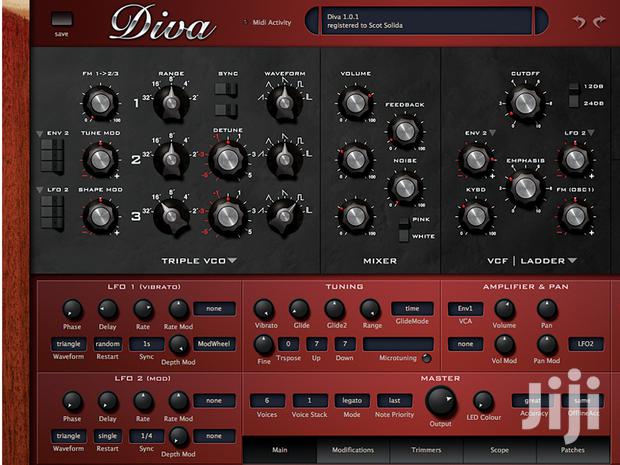Open the oscillator LFO 2 source dropdown arrow
620x465 pixels.
[40, 191]
